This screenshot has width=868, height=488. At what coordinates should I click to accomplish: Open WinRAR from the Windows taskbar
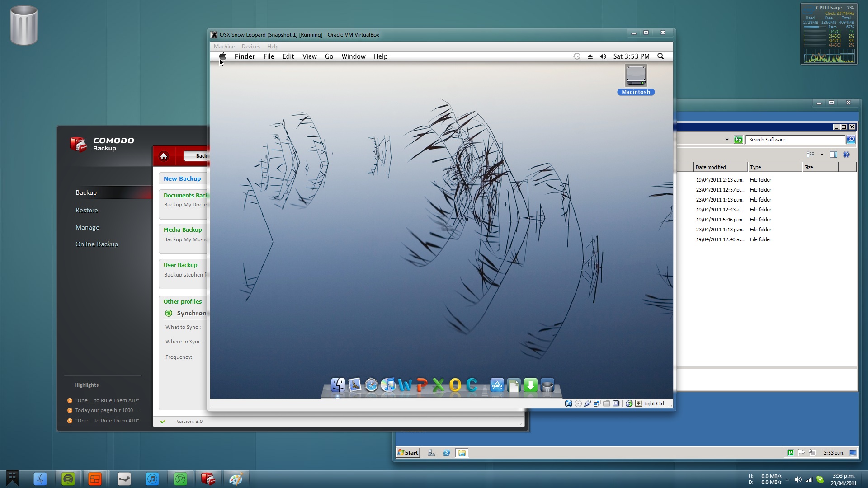(209, 479)
